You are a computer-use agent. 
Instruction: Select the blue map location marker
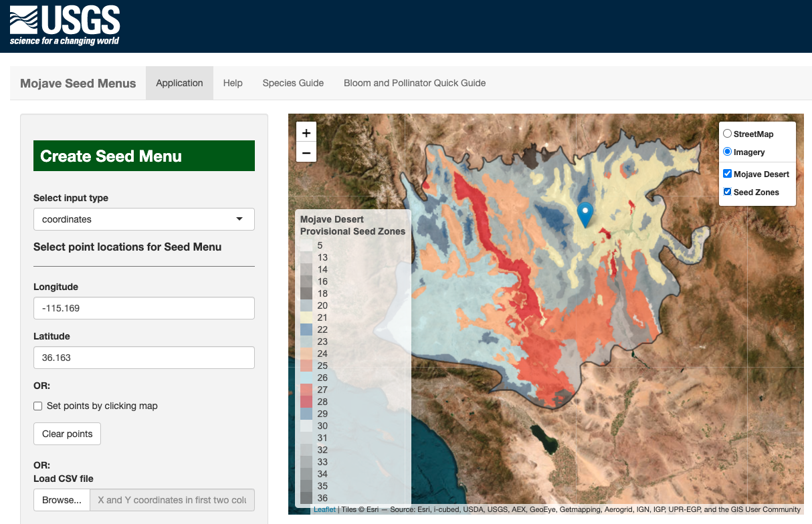pos(585,213)
